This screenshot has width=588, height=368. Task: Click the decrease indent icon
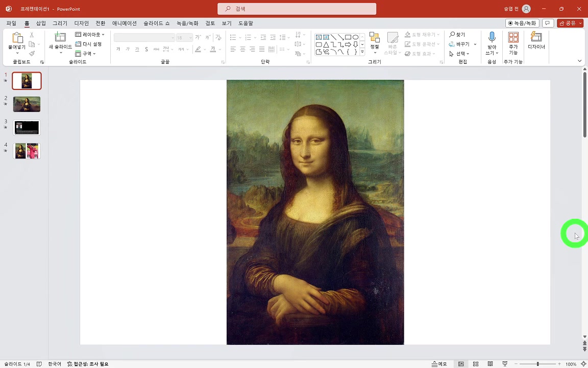[263, 37]
